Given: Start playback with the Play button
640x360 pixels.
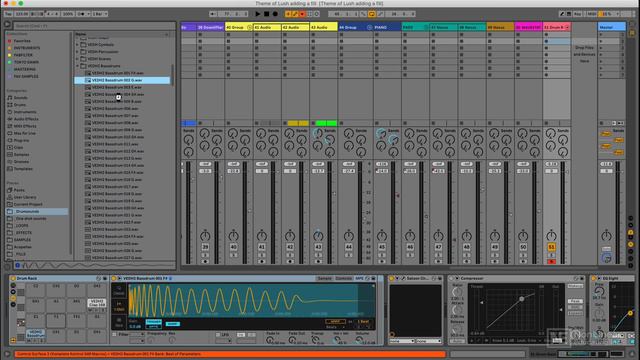Looking at the screenshot, I should (258, 14).
